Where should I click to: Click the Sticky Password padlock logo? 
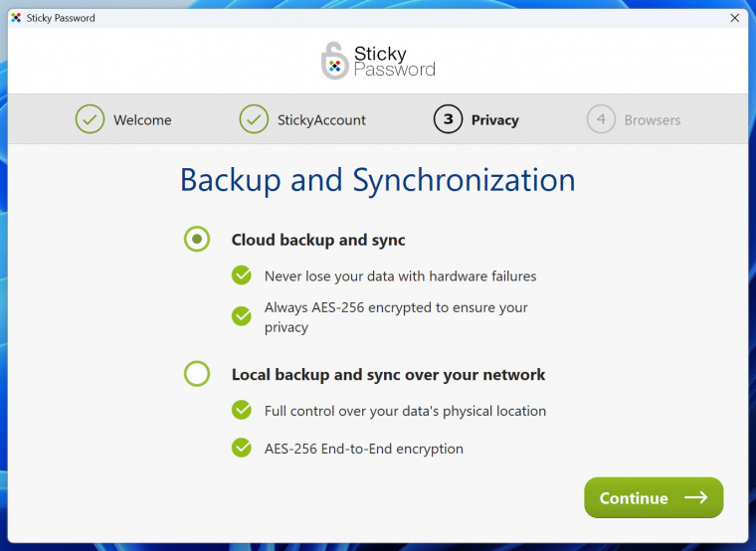pyautogui.click(x=335, y=61)
